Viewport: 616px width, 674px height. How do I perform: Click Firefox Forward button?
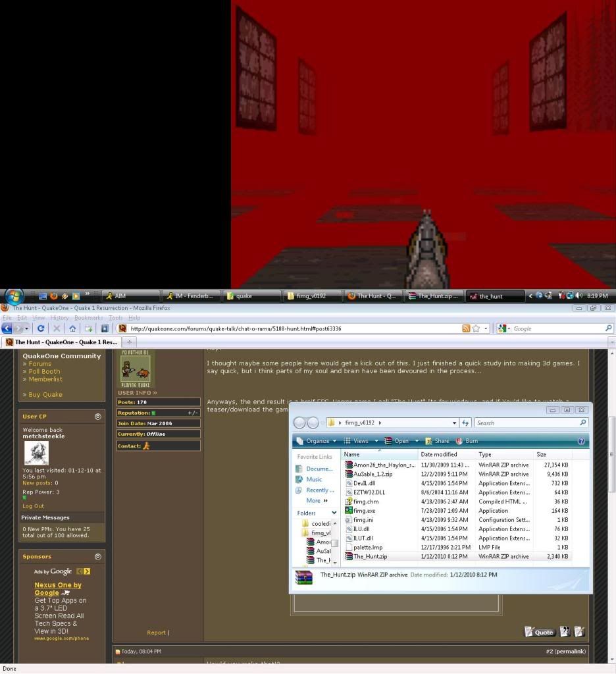(x=18, y=328)
